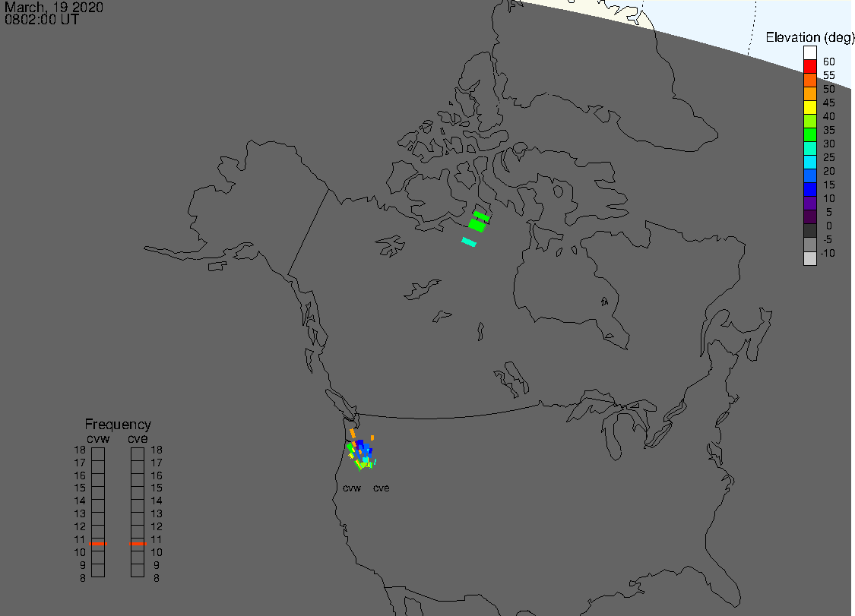Click the "0" elevation legend label
This screenshot has height=616, width=855.
point(829,226)
